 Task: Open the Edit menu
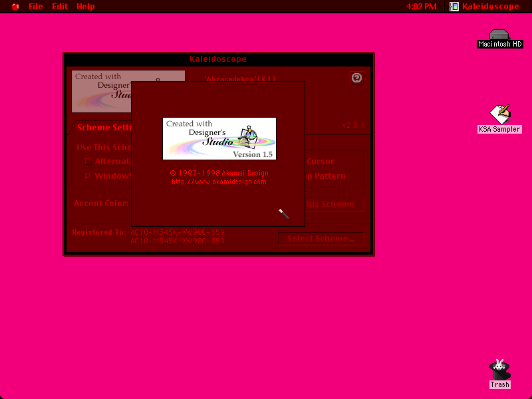[60, 7]
